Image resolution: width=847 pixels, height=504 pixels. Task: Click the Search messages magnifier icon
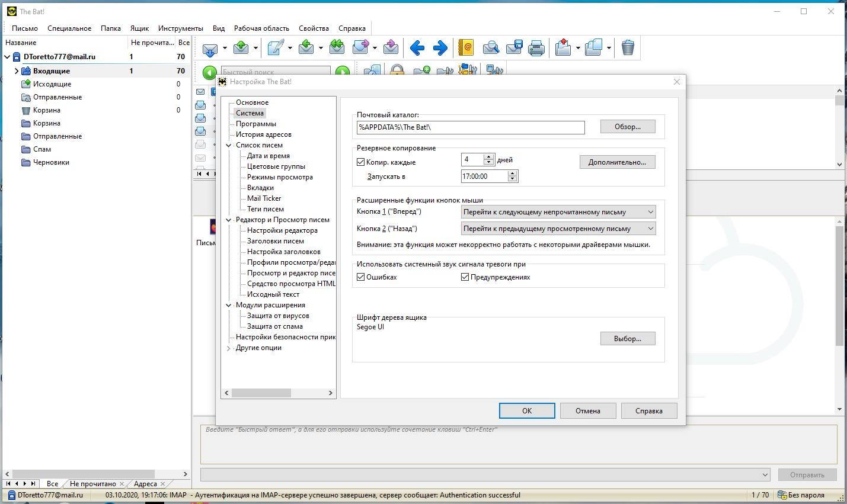click(x=490, y=47)
